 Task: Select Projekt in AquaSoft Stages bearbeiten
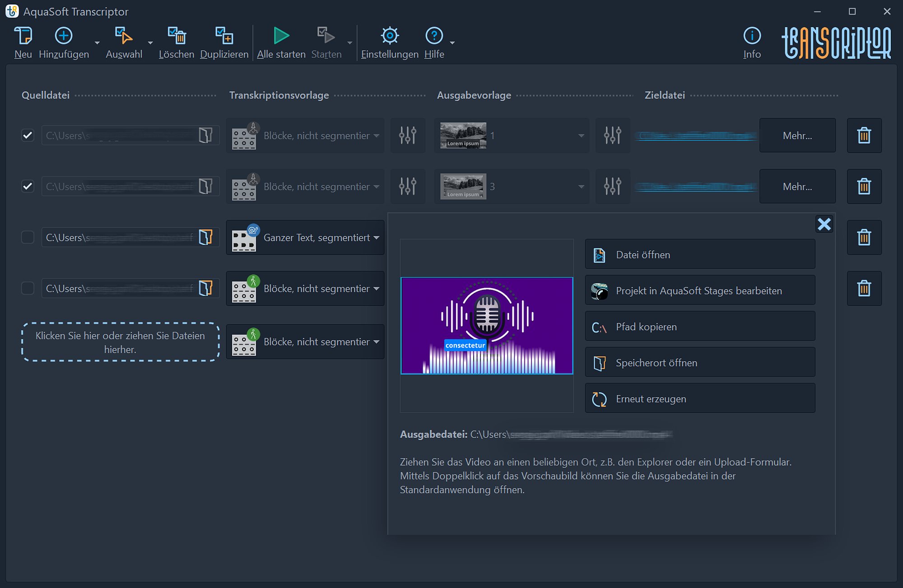point(700,290)
